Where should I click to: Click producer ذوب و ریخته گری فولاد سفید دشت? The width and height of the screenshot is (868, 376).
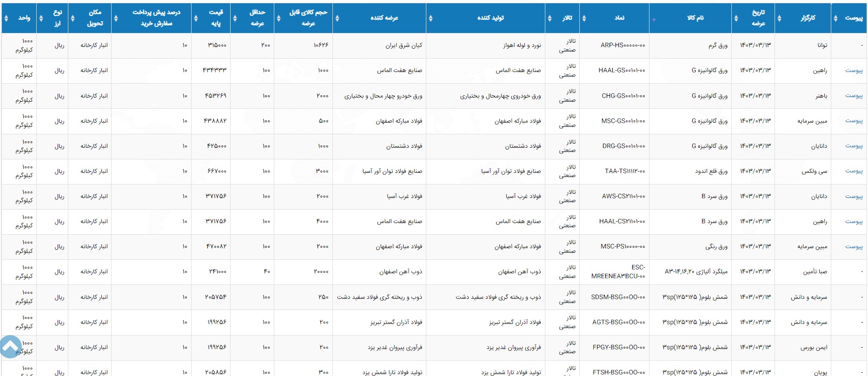(498, 297)
